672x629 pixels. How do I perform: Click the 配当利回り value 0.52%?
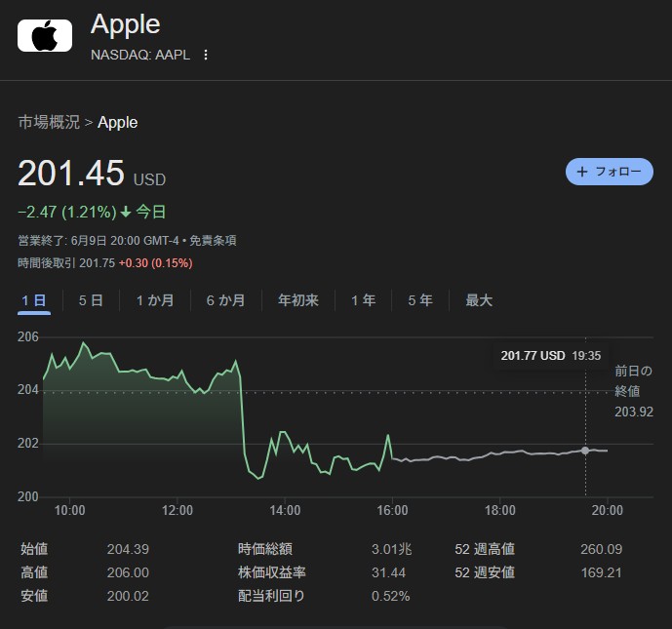coord(391,596)
